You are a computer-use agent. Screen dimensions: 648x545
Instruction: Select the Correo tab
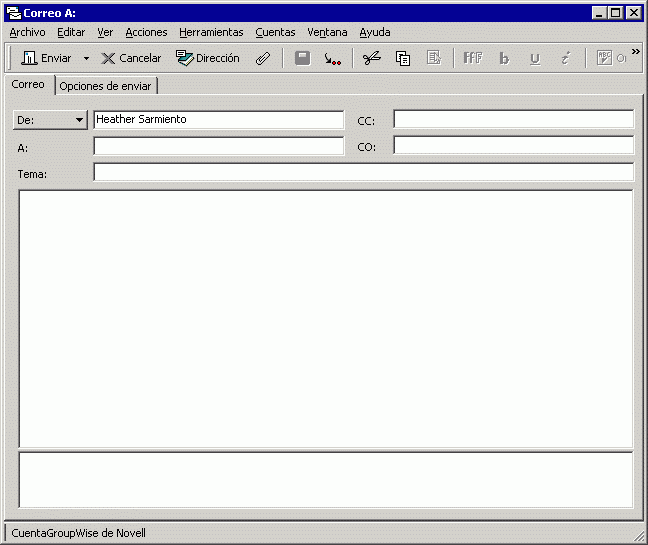[28, 84]
